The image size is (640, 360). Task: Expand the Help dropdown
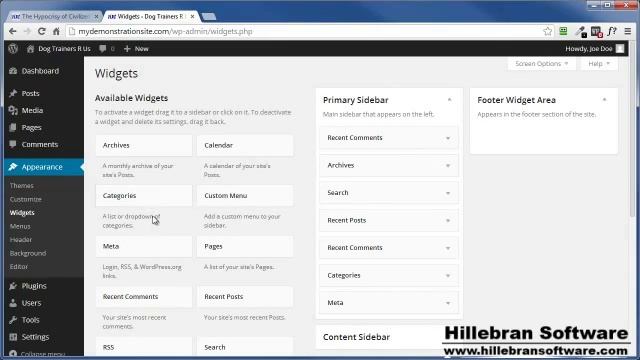pyautogui.click(x=599, y=64)
